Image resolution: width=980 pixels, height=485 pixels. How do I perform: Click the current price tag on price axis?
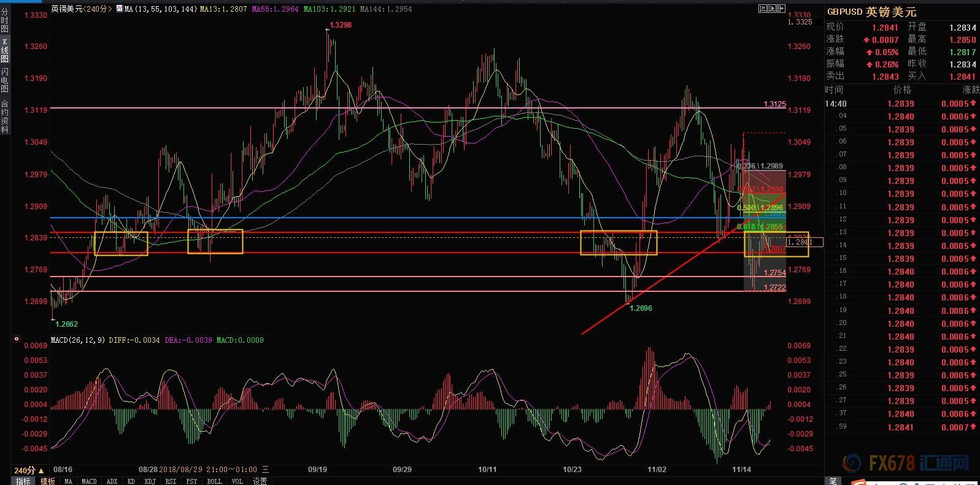(x=804, y=242)
